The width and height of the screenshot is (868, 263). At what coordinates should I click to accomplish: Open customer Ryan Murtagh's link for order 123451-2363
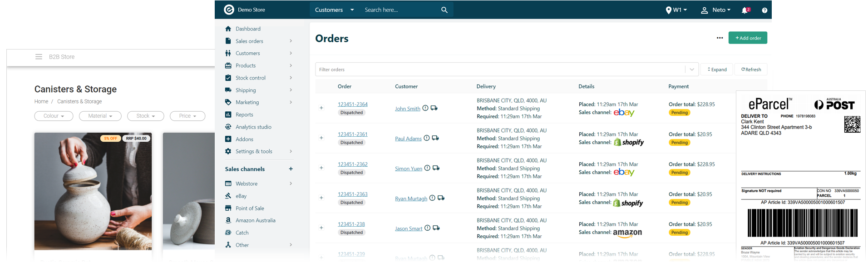pos(411,198)
